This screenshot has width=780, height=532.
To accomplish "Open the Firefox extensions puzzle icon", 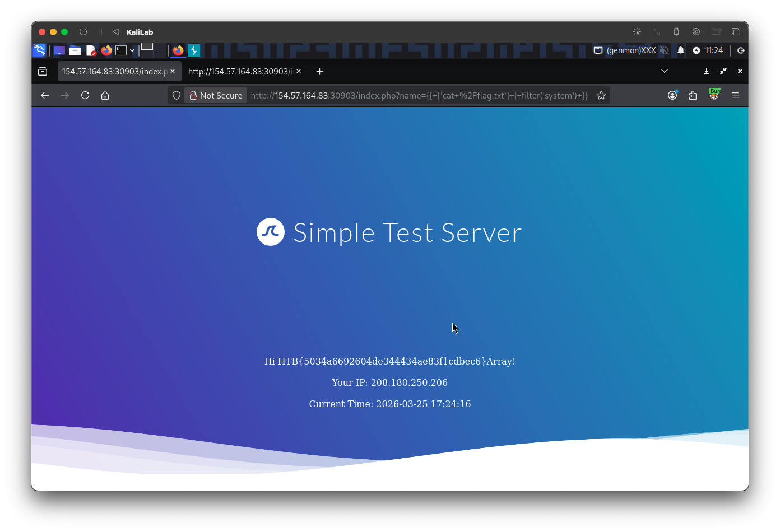I will (693, 95).
